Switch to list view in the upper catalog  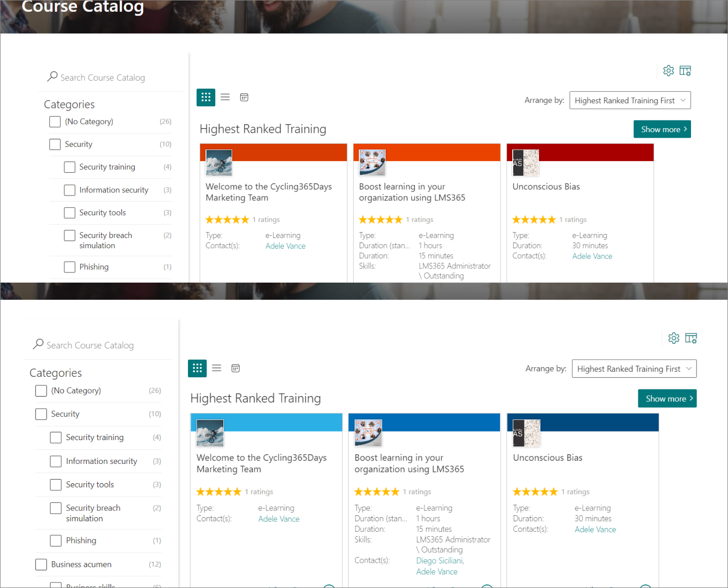[225, 97]
